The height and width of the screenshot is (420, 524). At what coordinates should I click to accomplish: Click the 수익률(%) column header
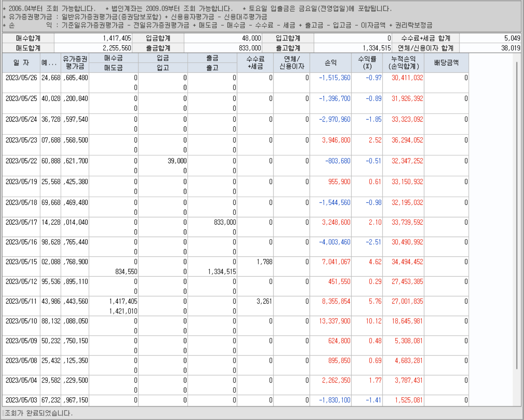point(367,63)
